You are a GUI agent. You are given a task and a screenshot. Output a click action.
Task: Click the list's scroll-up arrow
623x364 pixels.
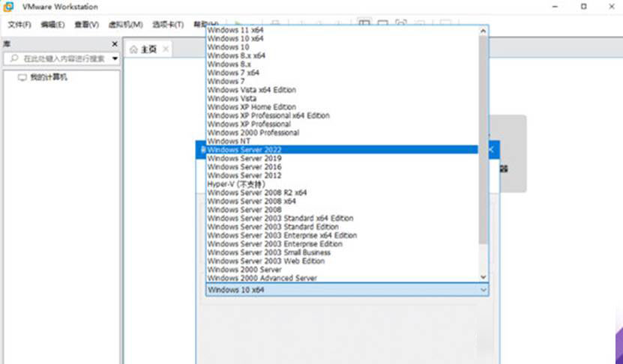click(483, 31)
